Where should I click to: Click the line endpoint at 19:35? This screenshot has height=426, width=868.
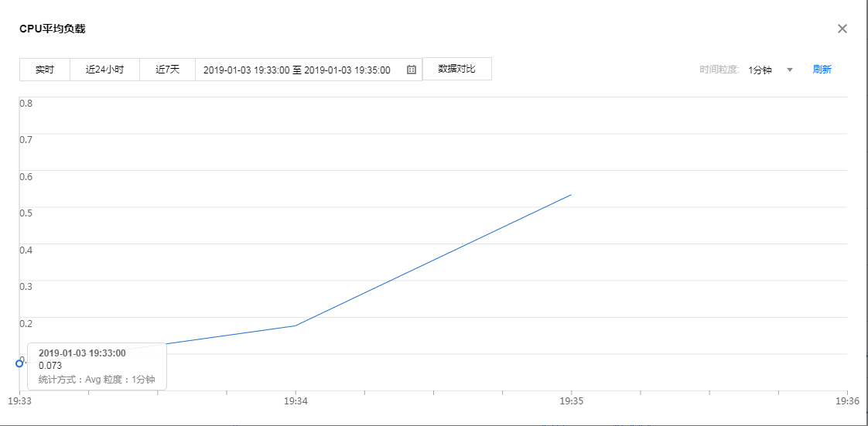[x=571, y=195]
